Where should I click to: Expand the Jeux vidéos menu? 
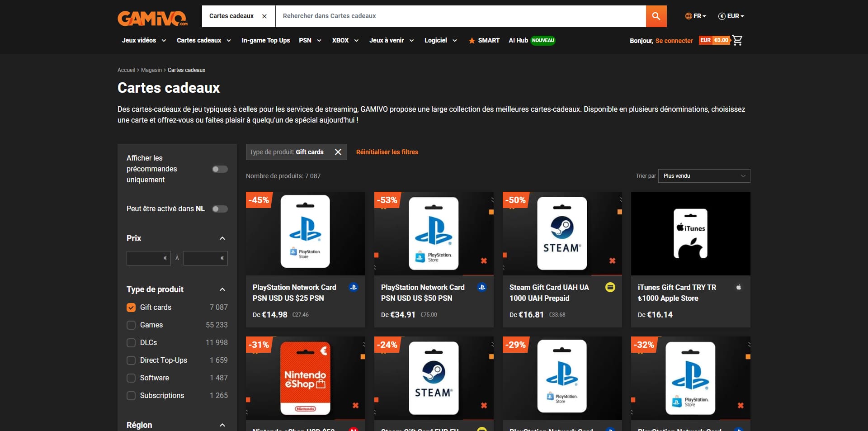coord(144,40)
